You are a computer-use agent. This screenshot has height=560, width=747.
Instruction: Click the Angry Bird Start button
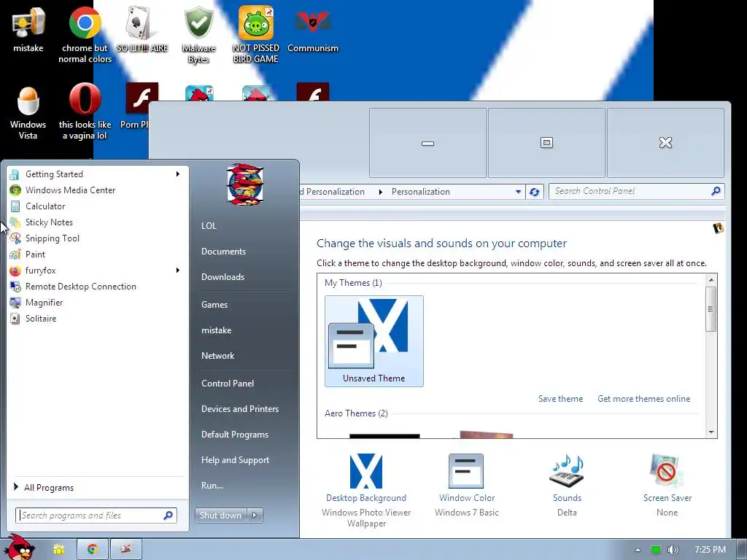[19, 548]
